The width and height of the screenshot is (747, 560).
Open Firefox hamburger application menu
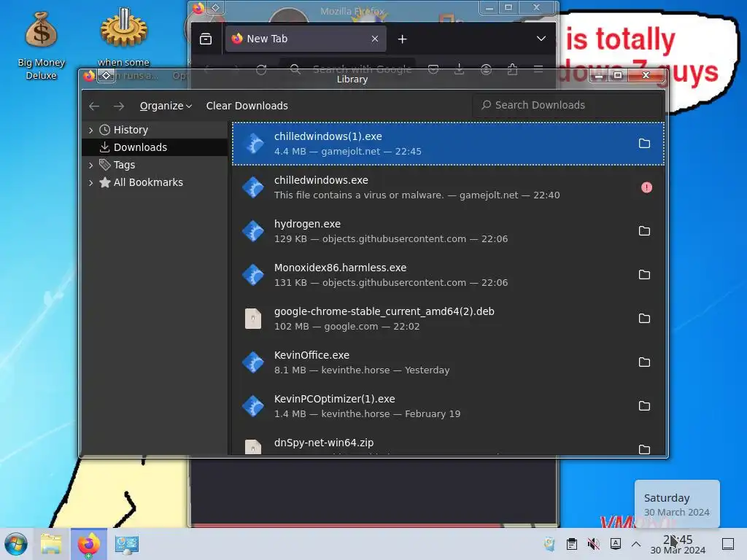click(538, 70)
